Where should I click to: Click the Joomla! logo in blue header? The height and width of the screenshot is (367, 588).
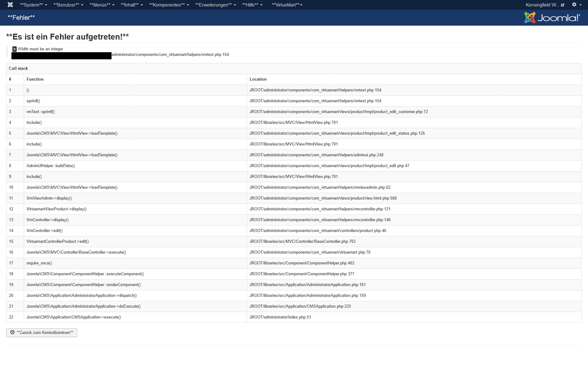point(552,18)
